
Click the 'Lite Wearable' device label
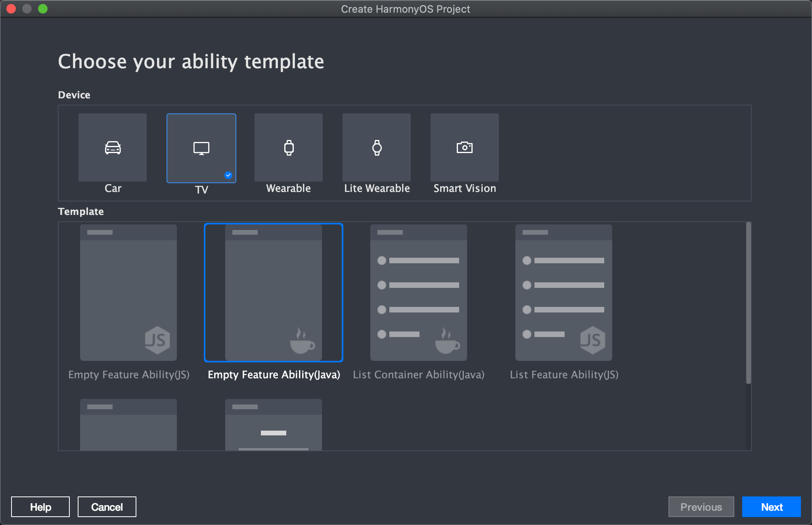coord(377,188)
